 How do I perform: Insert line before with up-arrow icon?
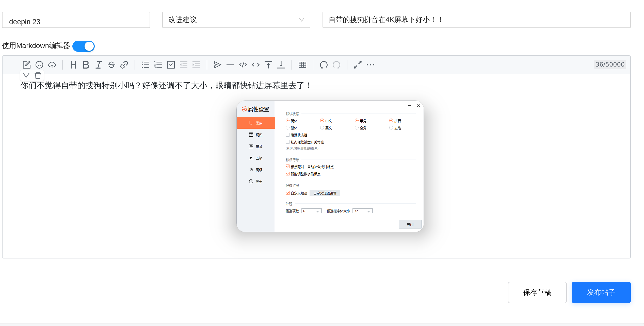pyautogui.click(x=268, y=65)
